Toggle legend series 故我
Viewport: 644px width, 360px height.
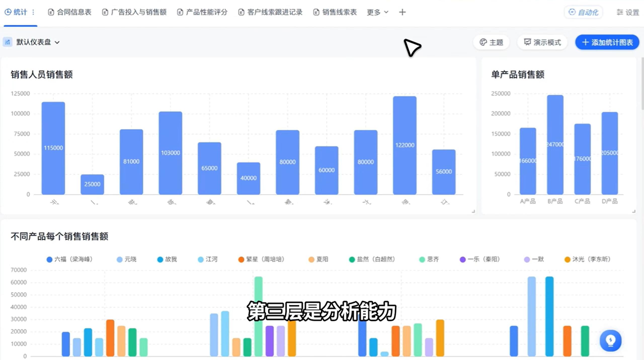pyautogui.click(x=167, y=259)
